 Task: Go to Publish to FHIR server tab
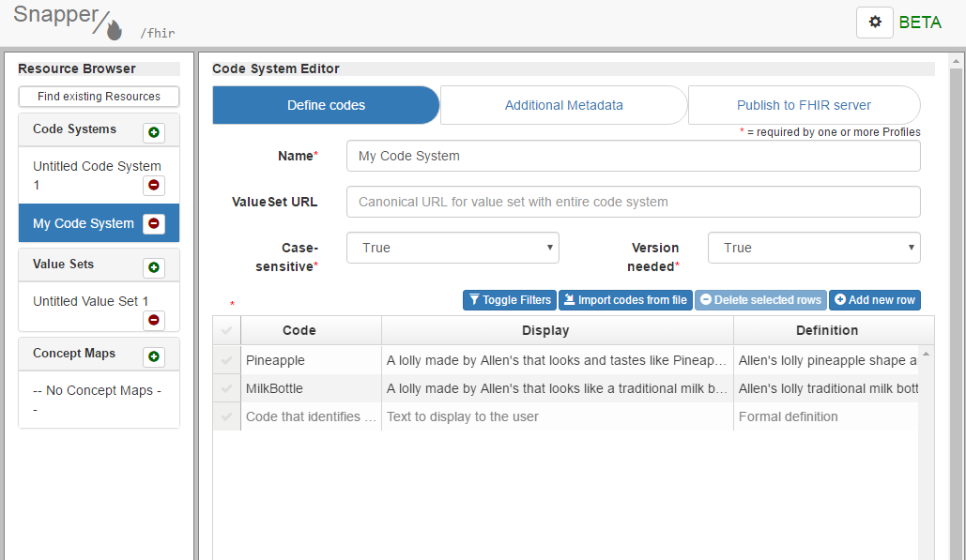(803, 105)
